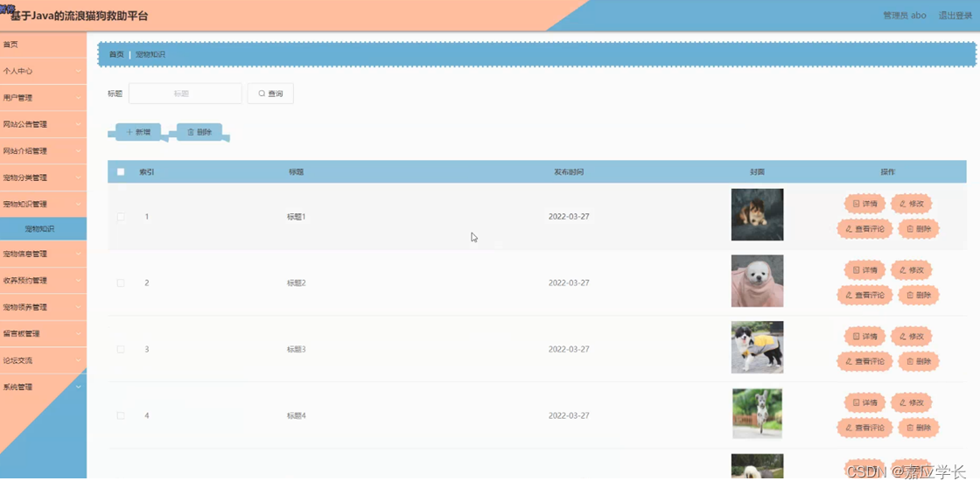Open the 论坛交流 sidebar menu
Viewport: 980px width, 488px height.
(43, 360)
